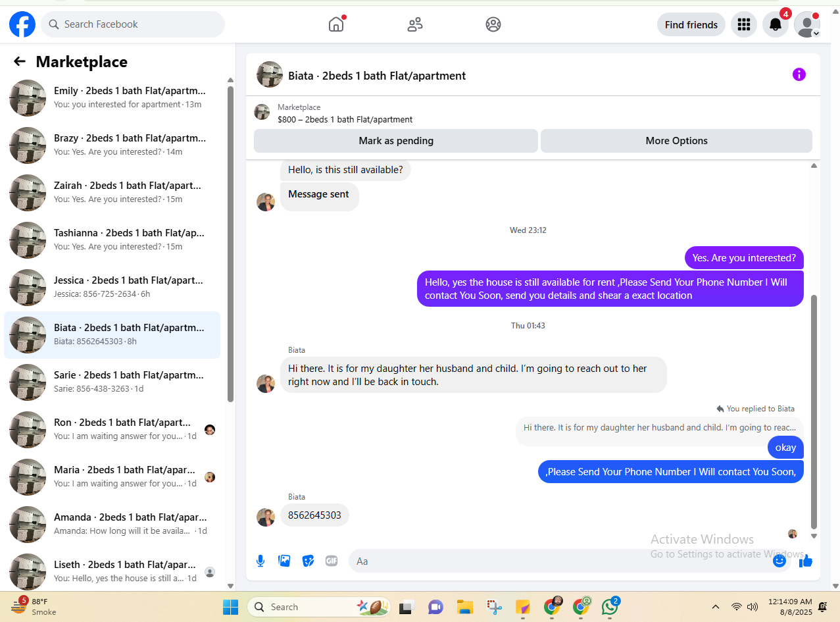Open Maria conversation in list
Image resolution: width=840 pixels, height=622 pixels.
pos(112,477)
